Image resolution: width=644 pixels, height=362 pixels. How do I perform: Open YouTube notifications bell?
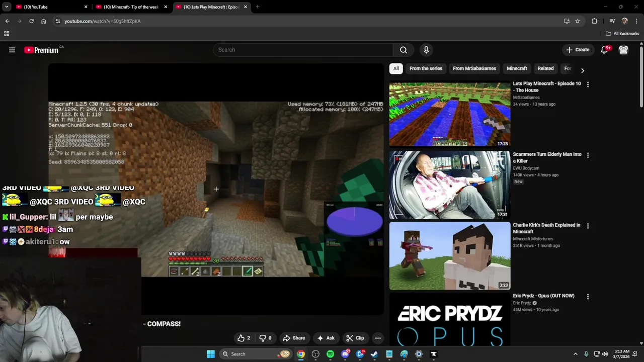605,50
